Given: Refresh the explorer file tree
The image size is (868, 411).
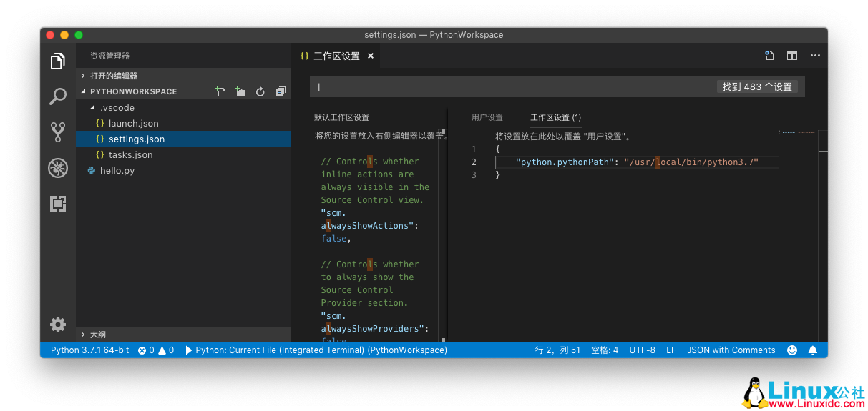Looking at the screenshot, I should click(260, 91).
